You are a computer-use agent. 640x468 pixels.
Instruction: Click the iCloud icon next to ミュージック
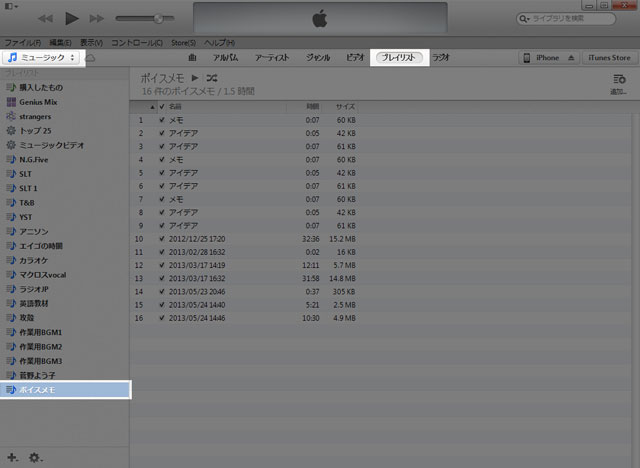90,58
